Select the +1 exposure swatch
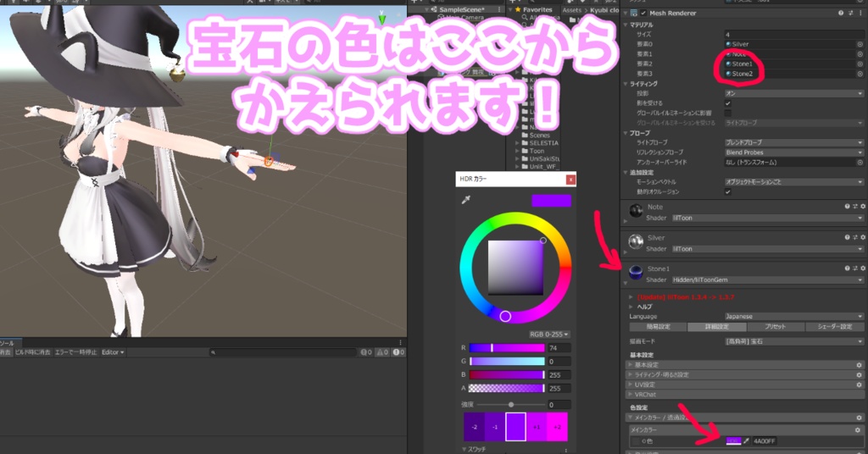Screen dimensions: 868x454 point(537,427)
